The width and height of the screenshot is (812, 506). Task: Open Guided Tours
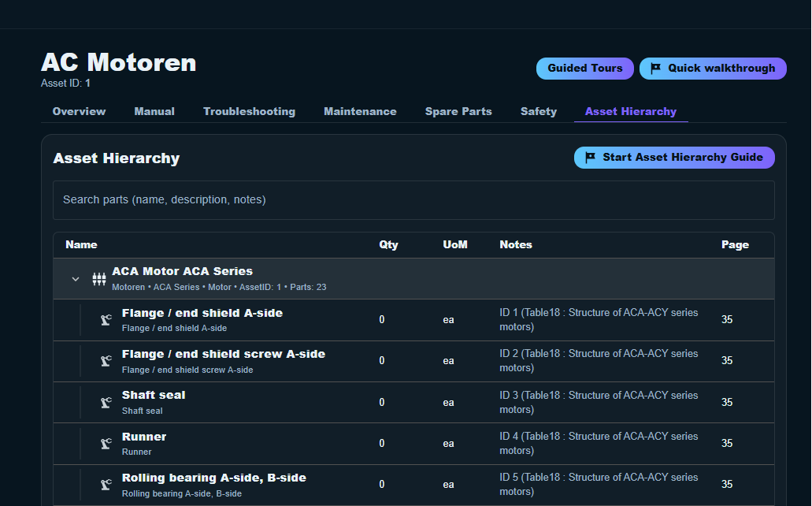click(584, 69)
